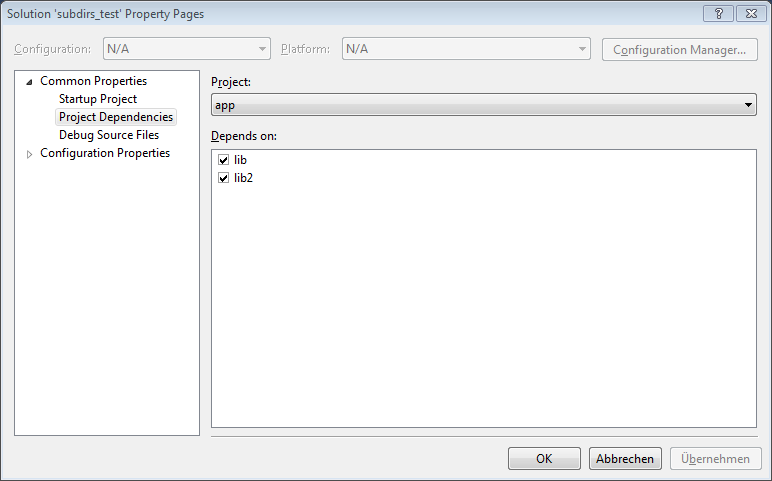Confirm the dialog with OK
The image size is (772, 481).
(544, 459)
